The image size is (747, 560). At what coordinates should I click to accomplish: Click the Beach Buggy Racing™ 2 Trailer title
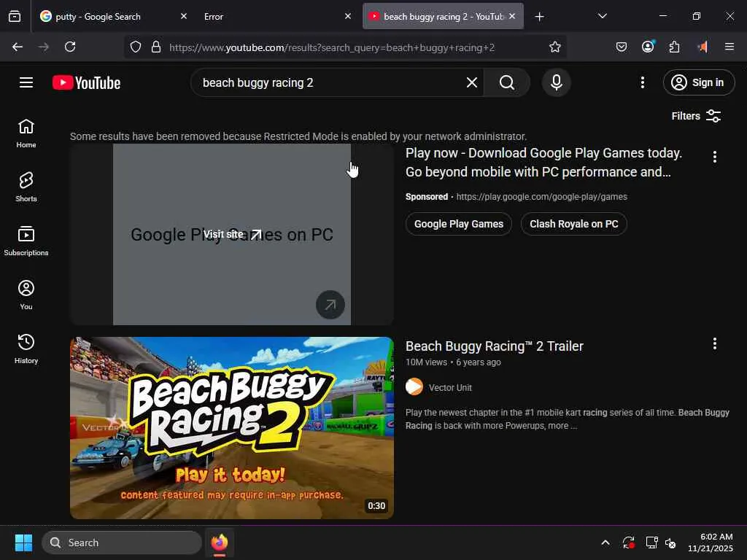(494, 346)
